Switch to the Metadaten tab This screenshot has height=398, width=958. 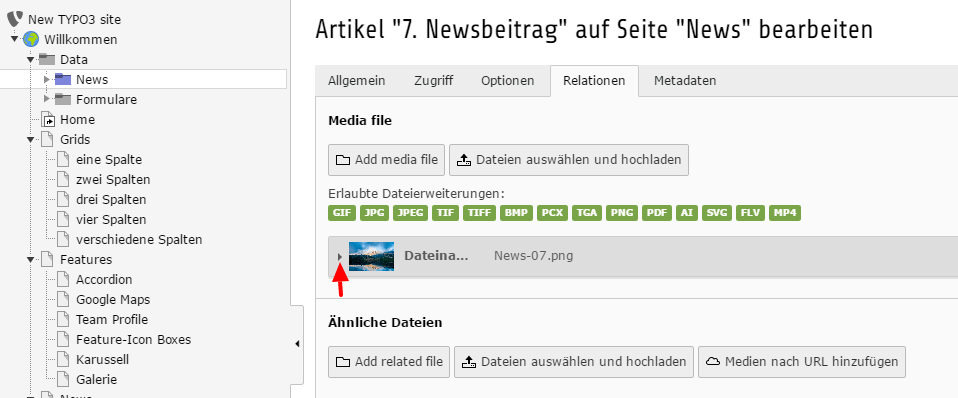coord(685,81)
